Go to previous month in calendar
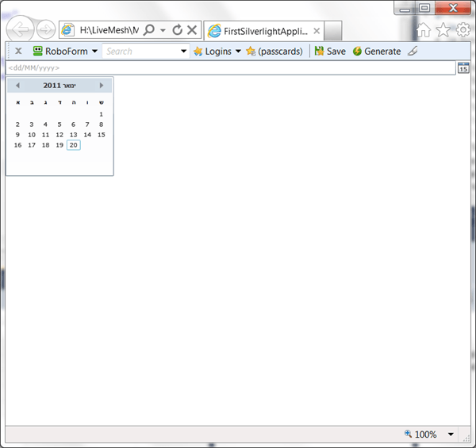 (x=18, y=85)
